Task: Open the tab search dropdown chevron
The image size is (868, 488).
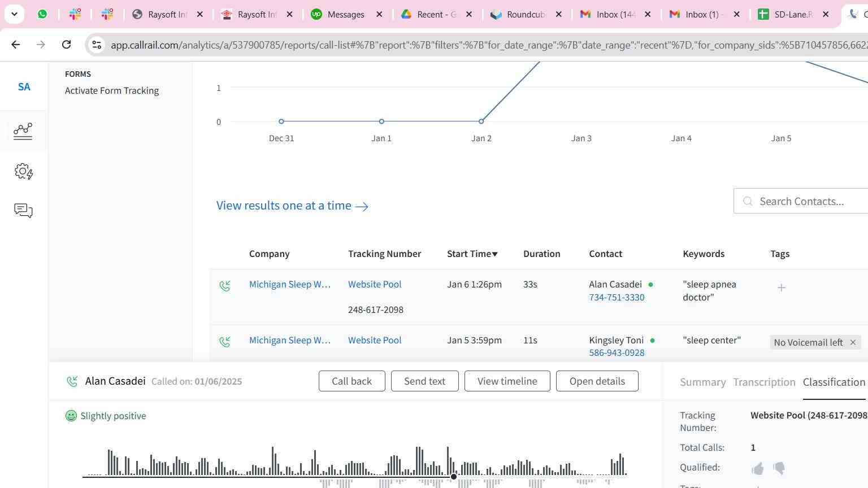Action: coord(14,14)
